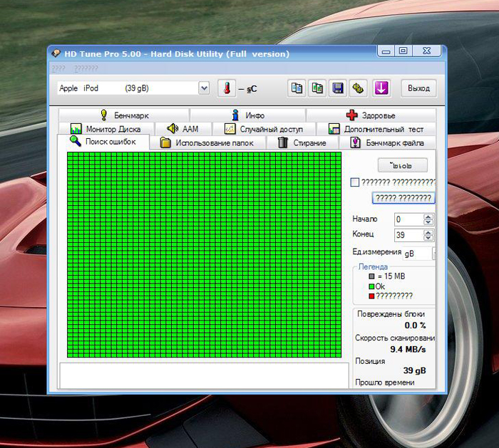
Task: Click the thermometer temperature icon
Action: (x=226, y=88)
